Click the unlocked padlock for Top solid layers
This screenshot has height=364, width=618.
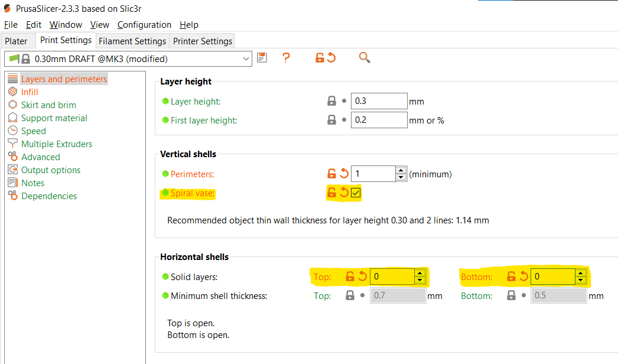coord(350,277)
